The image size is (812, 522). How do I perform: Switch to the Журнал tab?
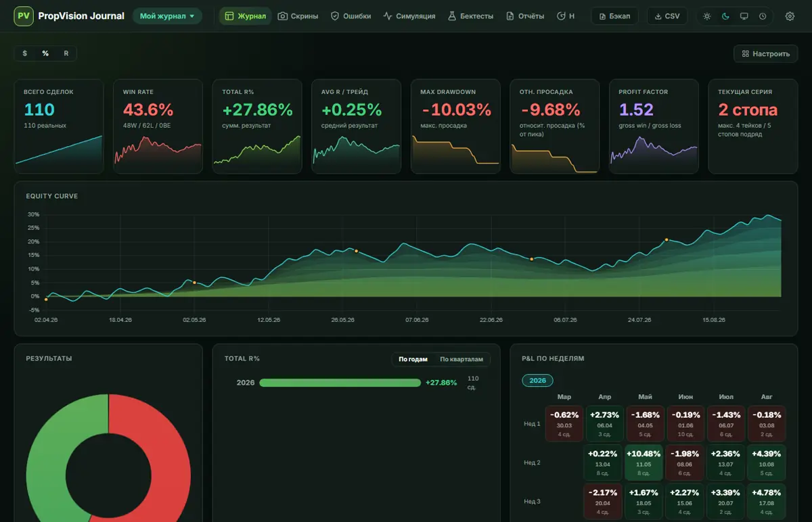pos(245,16)
